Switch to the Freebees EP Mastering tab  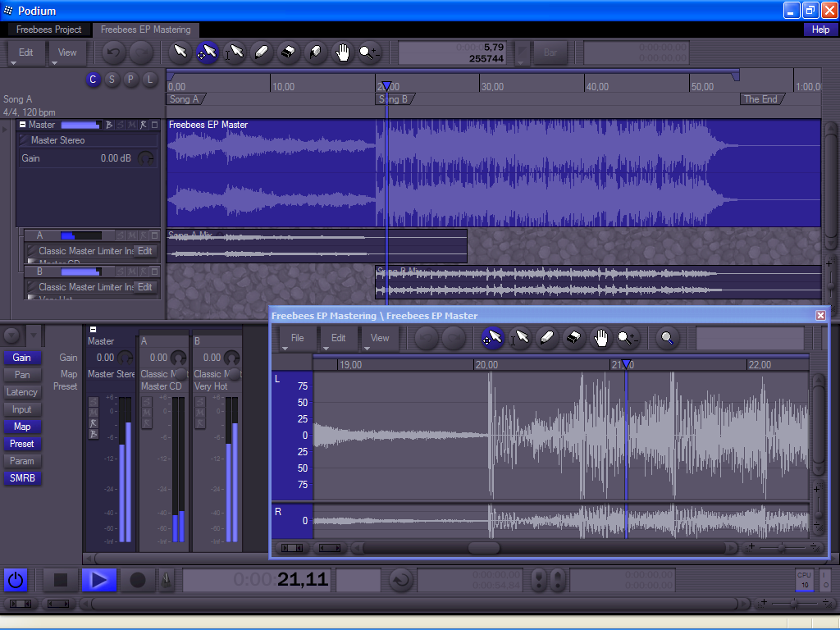point(146,30)
